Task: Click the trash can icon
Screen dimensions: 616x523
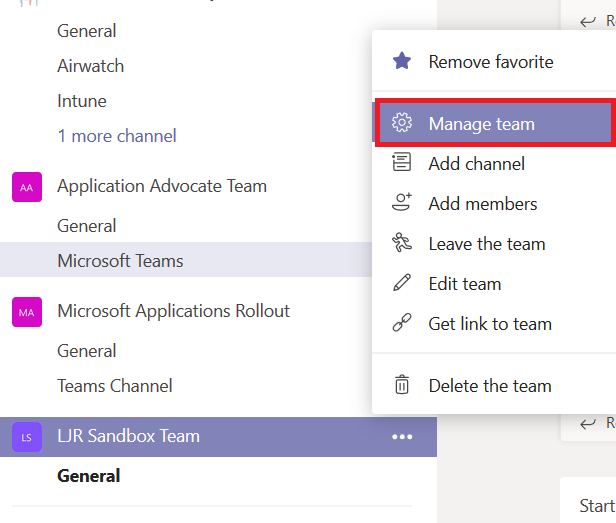Action: (402, 385)
